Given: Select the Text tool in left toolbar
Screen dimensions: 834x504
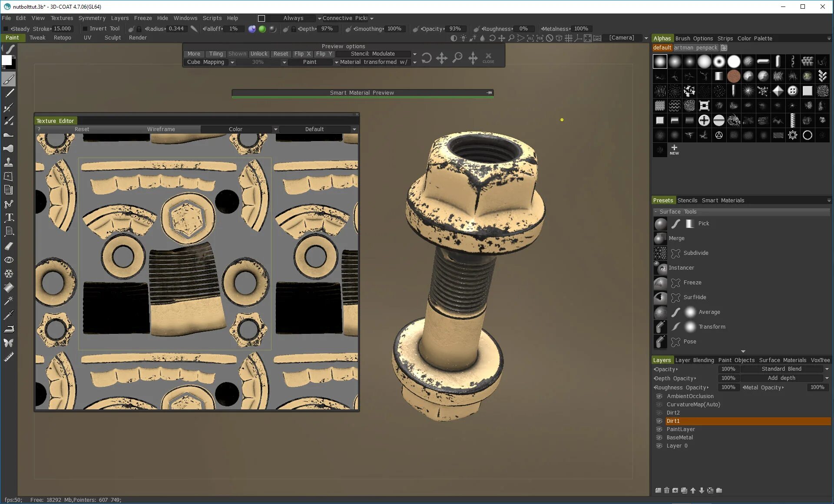Looking at the screenshot, I should [9, 218].
